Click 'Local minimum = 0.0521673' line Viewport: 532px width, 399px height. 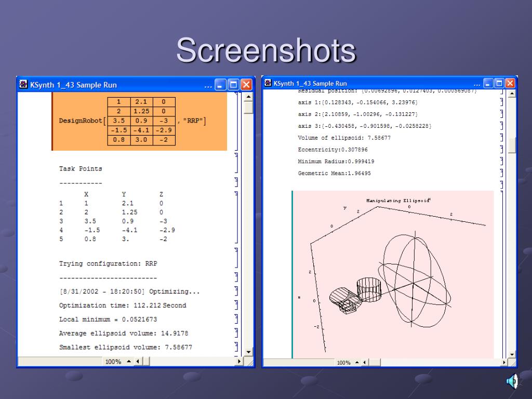(x=108, y=320)
